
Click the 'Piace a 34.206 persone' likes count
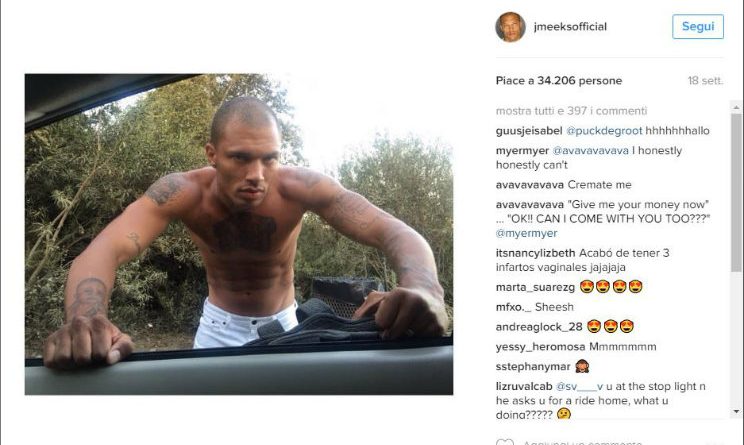[x=559, y=81]
